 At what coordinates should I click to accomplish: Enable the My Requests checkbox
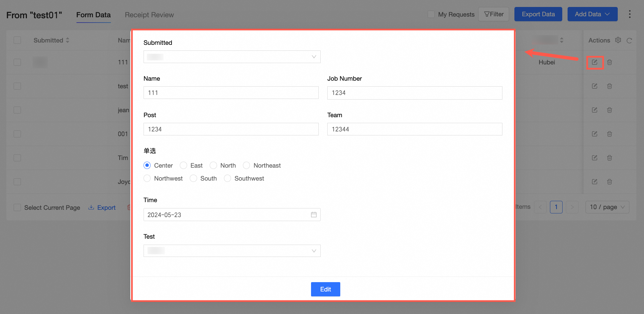431,14
